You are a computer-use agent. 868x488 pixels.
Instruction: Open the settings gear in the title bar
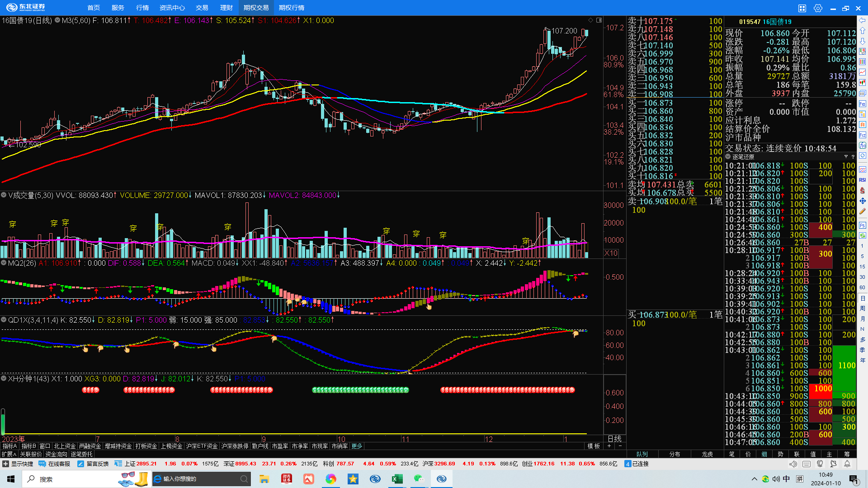pyautogui.click(x=818, y=8)
